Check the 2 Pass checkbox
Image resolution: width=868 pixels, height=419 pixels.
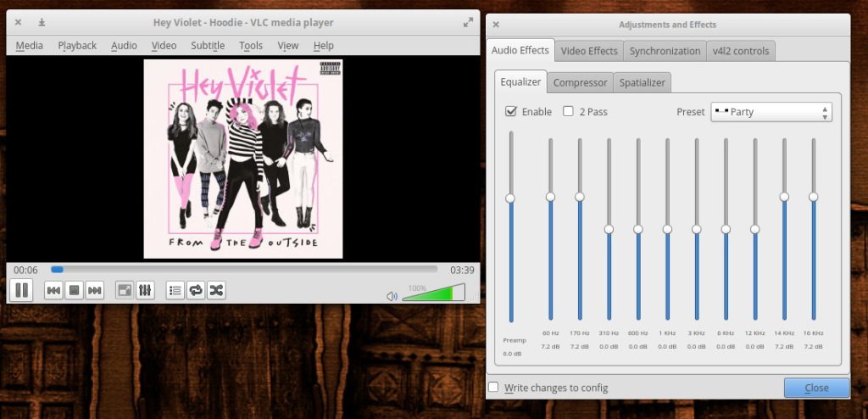point(568,111)
